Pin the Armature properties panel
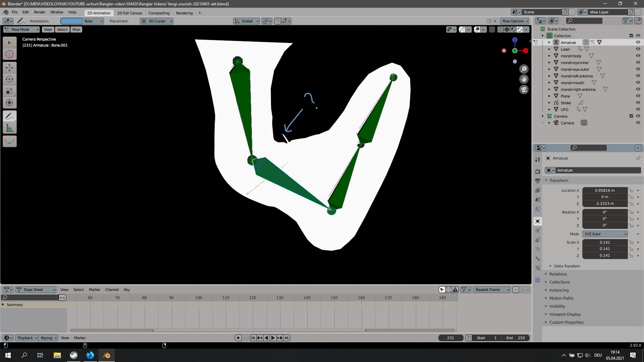 point(638,158)
